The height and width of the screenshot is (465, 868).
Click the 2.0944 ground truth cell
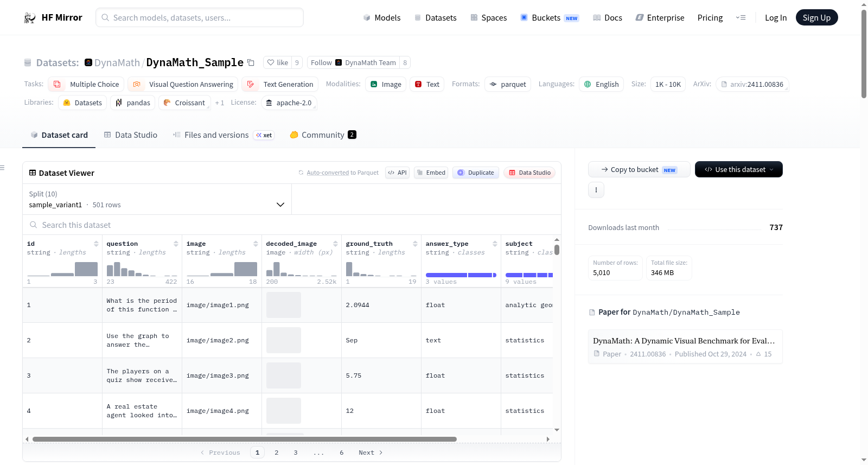[x=381, y=305]
